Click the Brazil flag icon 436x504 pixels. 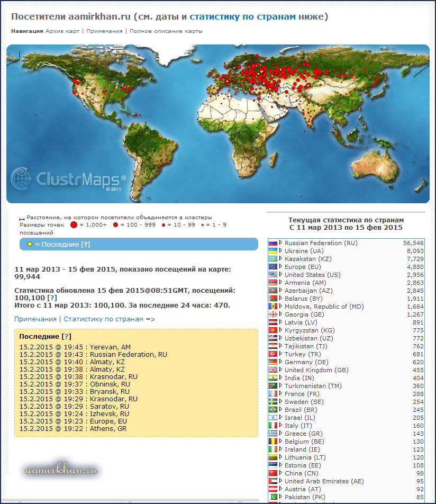[272, 410]
